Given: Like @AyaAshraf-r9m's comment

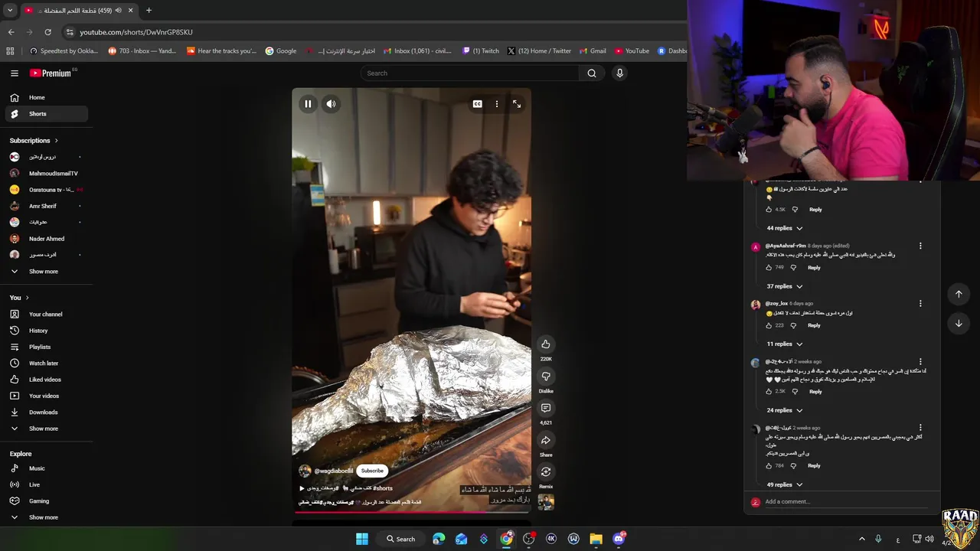Looking at the screenshot, I should (x=769, y=268).
